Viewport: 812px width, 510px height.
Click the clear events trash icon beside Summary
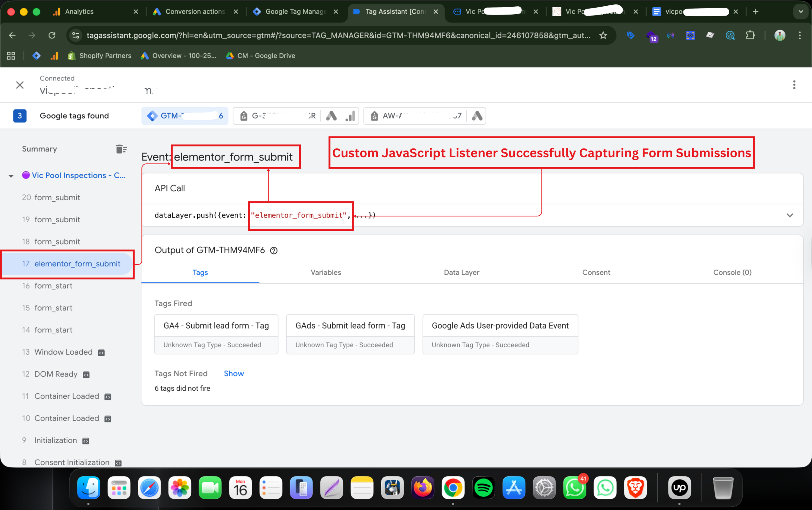pyautogui.click(x=121, y=149)
